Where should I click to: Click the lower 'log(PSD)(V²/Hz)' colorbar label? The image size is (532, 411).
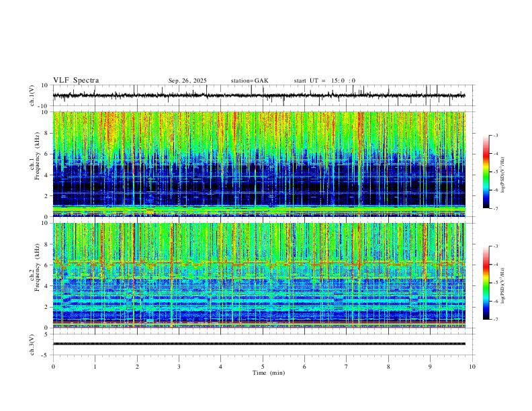point(503,285)
